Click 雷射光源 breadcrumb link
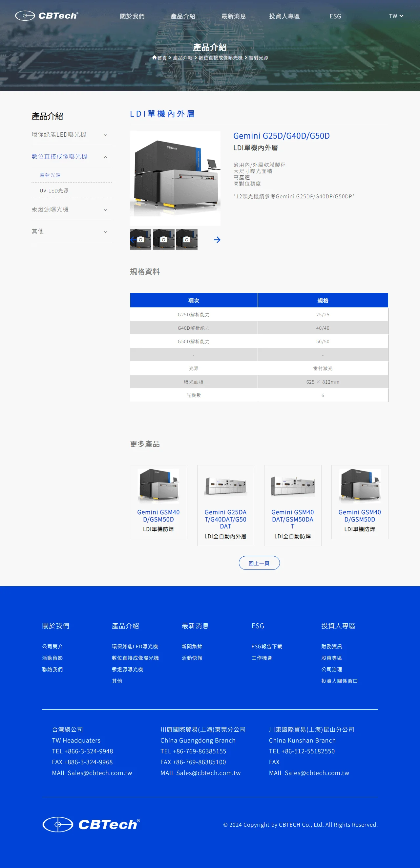The height and width of the screenshot is (868, 420). (x=259, y=57)
